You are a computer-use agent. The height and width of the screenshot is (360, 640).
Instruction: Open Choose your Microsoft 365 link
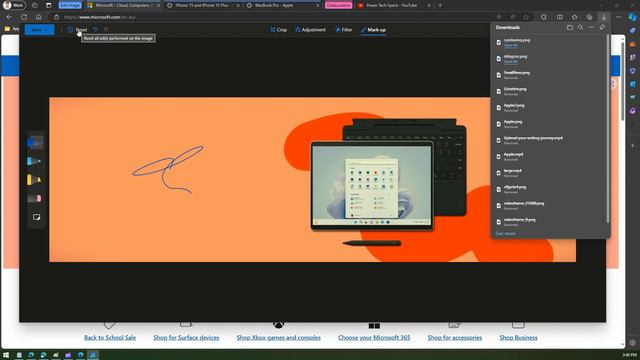pyautogui.click(x=374, y=338)
